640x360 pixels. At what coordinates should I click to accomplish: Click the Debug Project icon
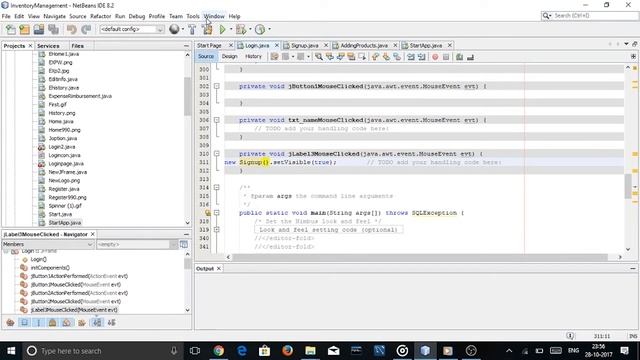click(241, 29)
